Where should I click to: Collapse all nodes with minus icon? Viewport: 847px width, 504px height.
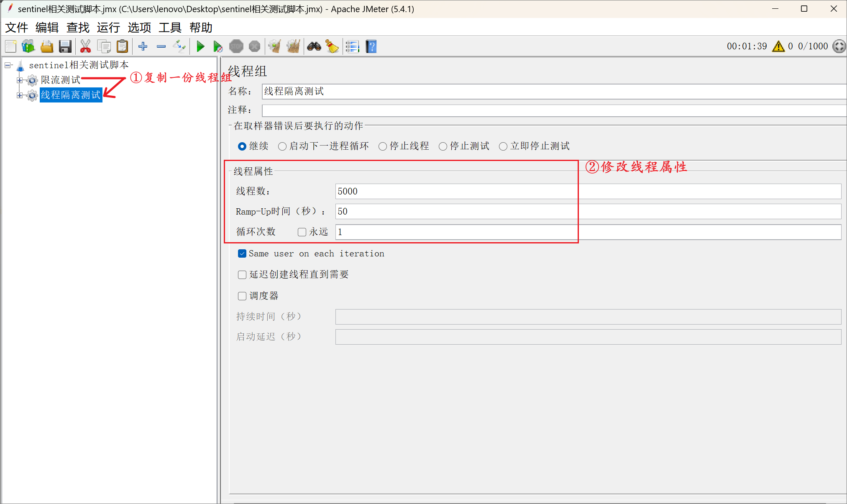(161, 46)
